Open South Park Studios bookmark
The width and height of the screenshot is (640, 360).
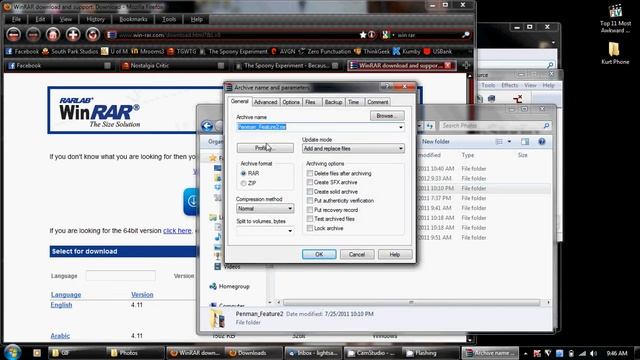point(70,51)
